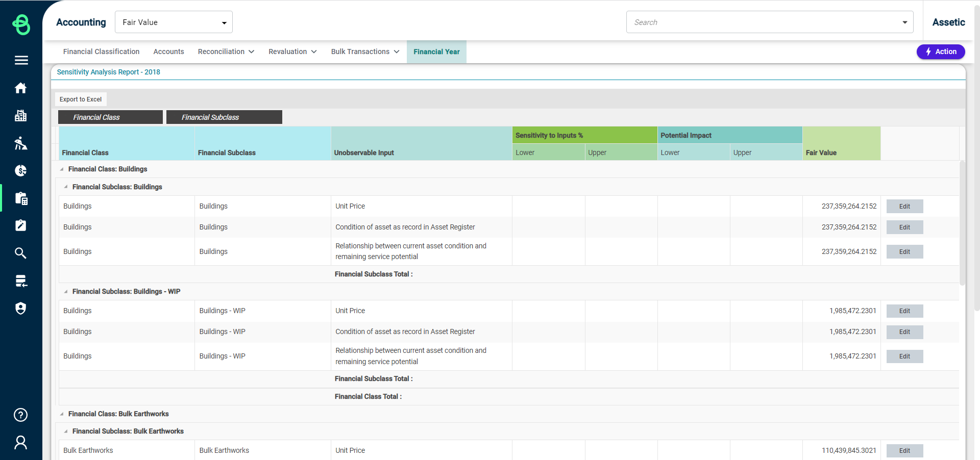Image resolution: width=980 pixels, height=460 pixels.
Task: Select the Financial Year tab
Action: point(436,52)
